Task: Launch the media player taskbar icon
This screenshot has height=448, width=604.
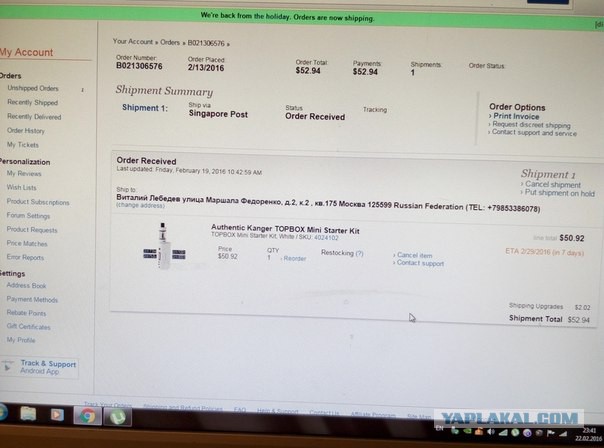Action: [57, 414]
